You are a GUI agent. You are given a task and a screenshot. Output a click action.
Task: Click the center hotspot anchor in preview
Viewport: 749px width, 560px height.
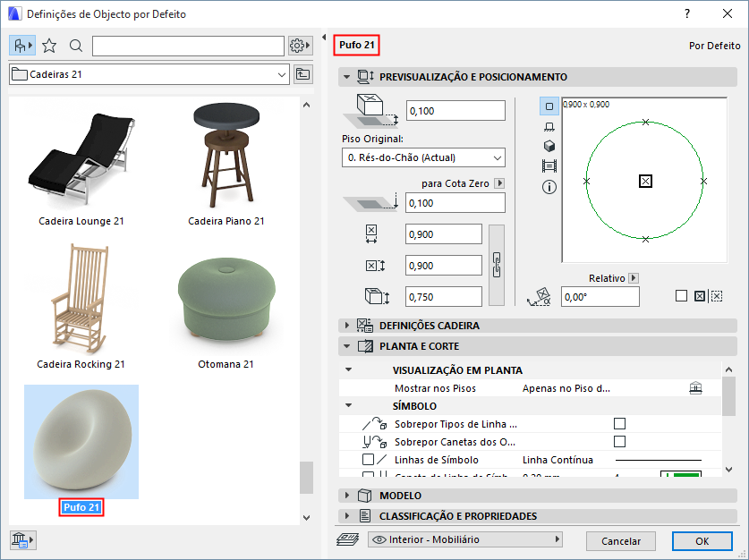click(x=645, y=181)
